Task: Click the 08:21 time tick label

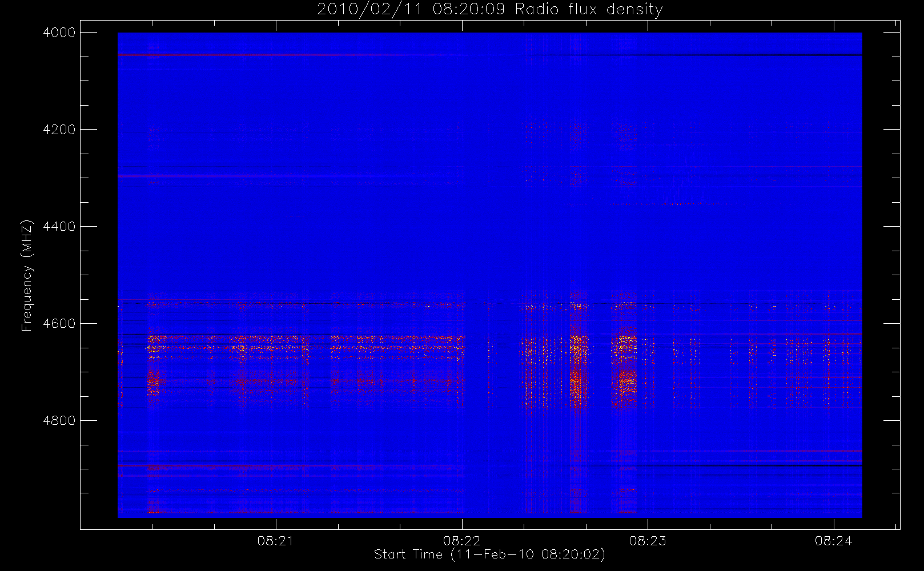Action: [275, 541]
